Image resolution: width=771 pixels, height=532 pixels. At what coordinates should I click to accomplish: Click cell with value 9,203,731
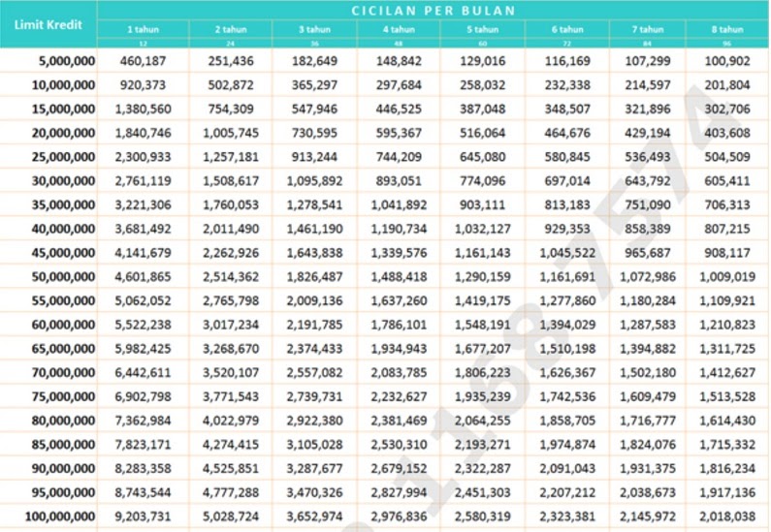click(144, 516)
